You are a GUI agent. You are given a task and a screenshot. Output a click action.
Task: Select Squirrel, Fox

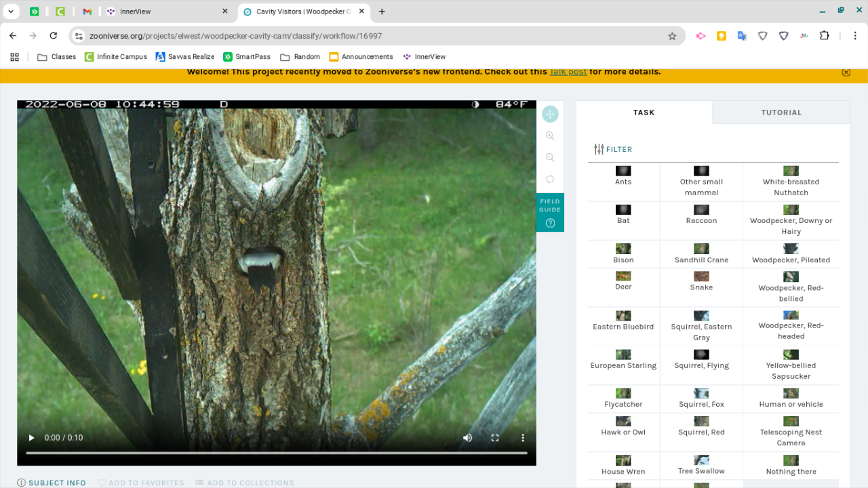coord(701,399)
